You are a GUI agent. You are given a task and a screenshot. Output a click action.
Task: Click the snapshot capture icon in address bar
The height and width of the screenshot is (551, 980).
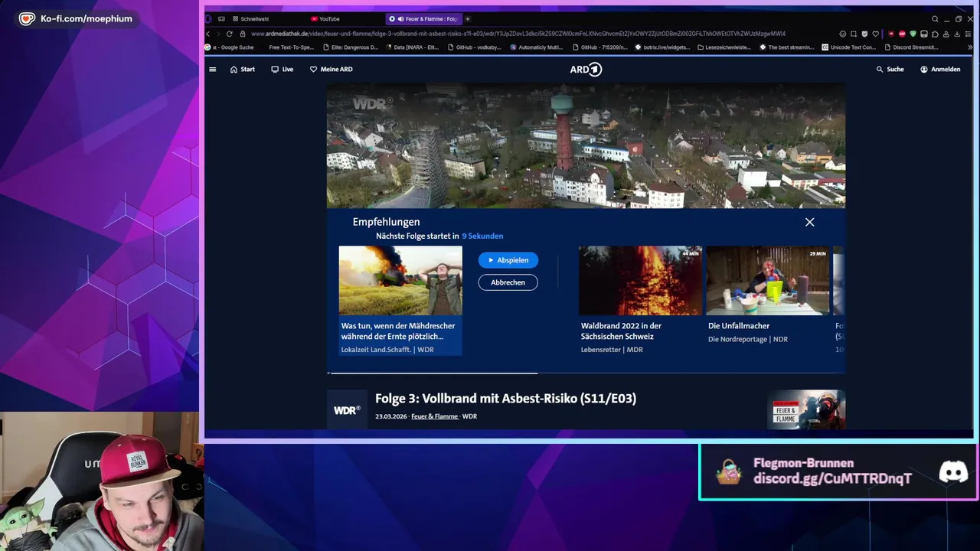tap(854, 34)
